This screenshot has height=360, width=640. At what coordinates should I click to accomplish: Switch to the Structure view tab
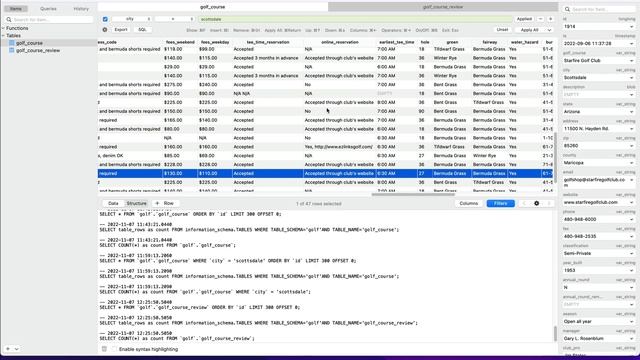[136, 203]
